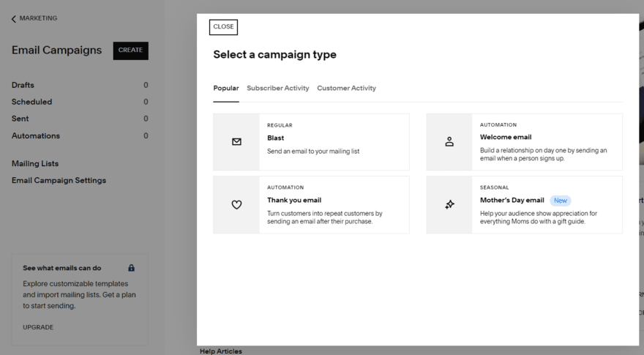Open Mailing Lists

[x=35, y=163]
